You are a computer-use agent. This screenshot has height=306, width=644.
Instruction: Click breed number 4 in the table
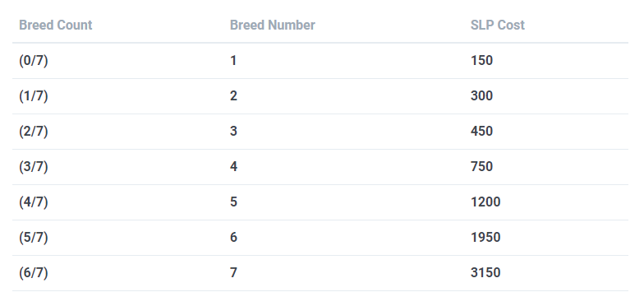click(233, 167)
